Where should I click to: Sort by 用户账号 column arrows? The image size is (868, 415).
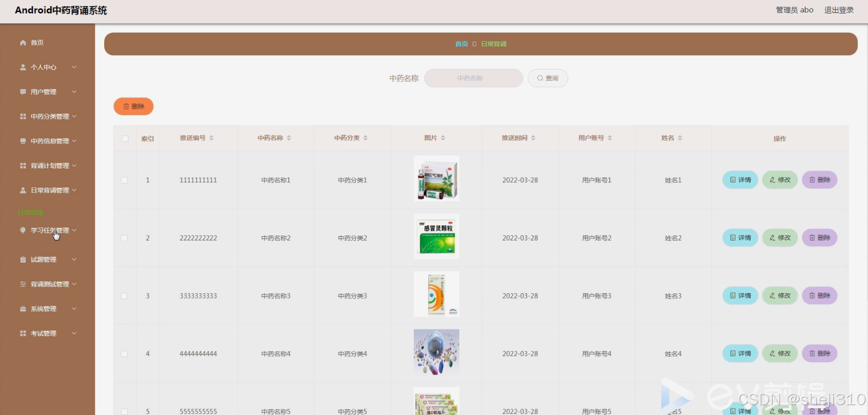click(x=610, y=138)
